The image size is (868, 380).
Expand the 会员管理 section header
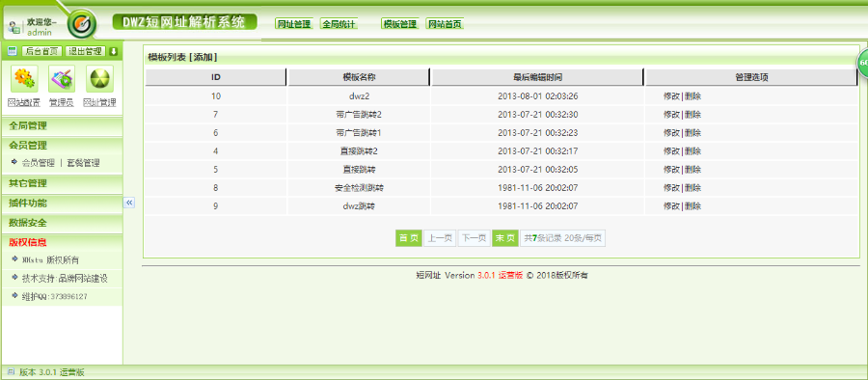point(62,145)
